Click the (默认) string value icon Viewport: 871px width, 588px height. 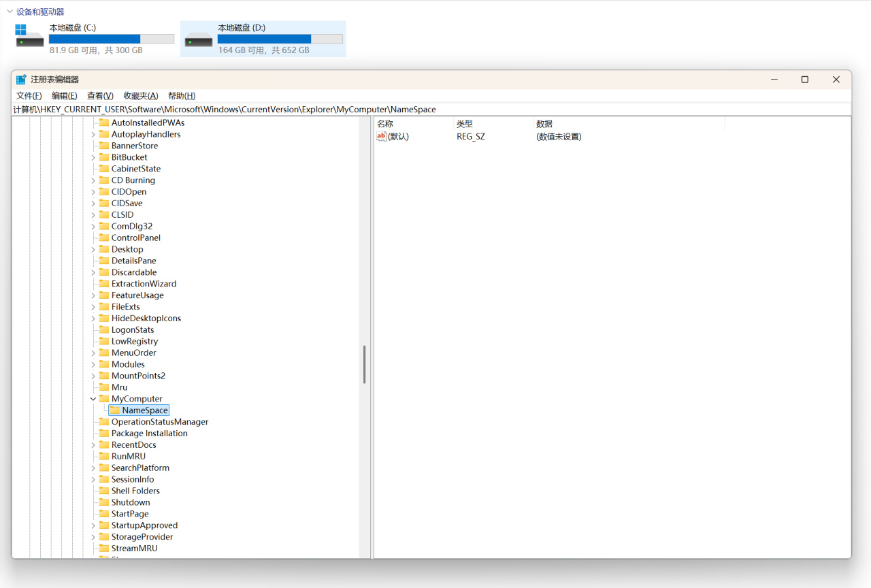(381, 136)
